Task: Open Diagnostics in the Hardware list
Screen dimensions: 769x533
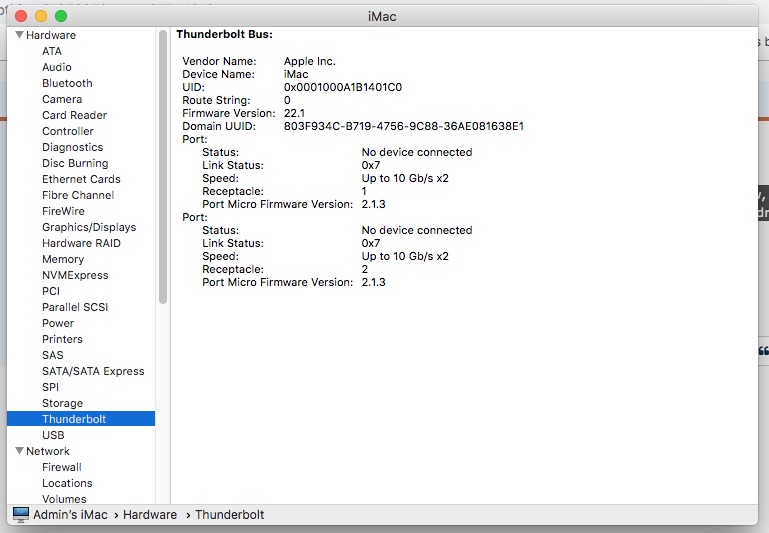Action: tap(73, 147)
